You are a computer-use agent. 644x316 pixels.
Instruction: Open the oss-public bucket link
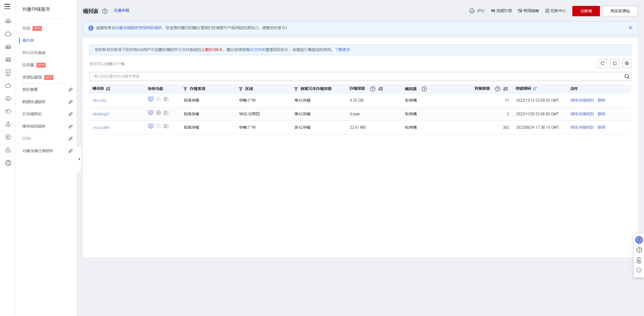(x=101, y=127)
